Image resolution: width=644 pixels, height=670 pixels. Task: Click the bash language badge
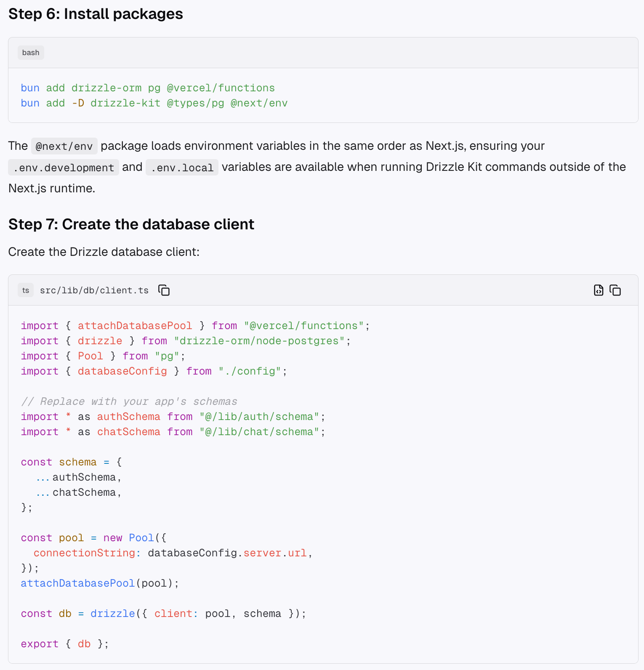pyautogui.click(x=31, y=53)
